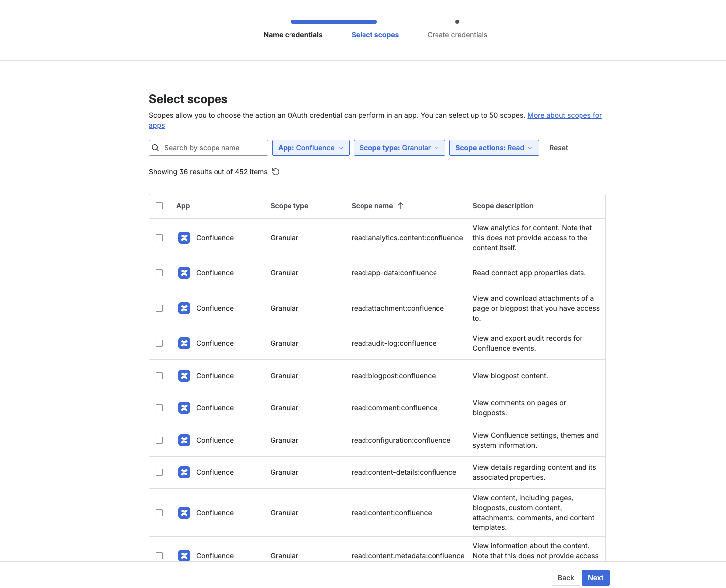This screenshot has width=726, height=588.
Task: Click the refresh results icon
Action: (276, 172)
